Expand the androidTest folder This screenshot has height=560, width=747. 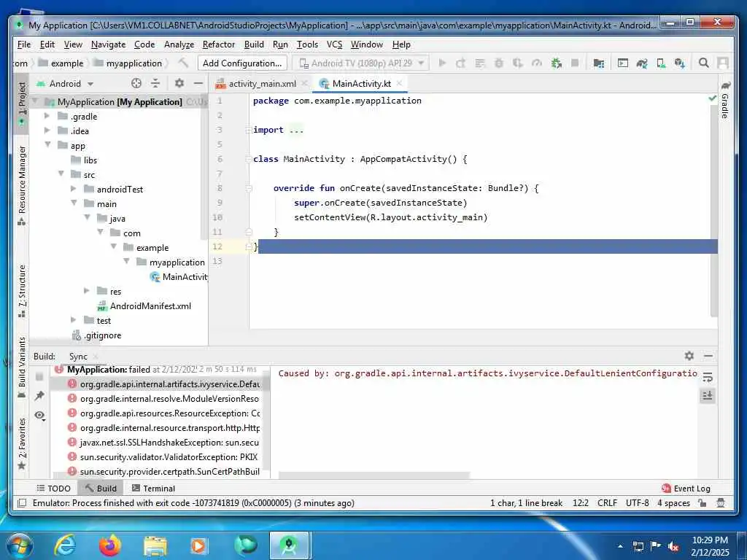click(x=74, y=189)
